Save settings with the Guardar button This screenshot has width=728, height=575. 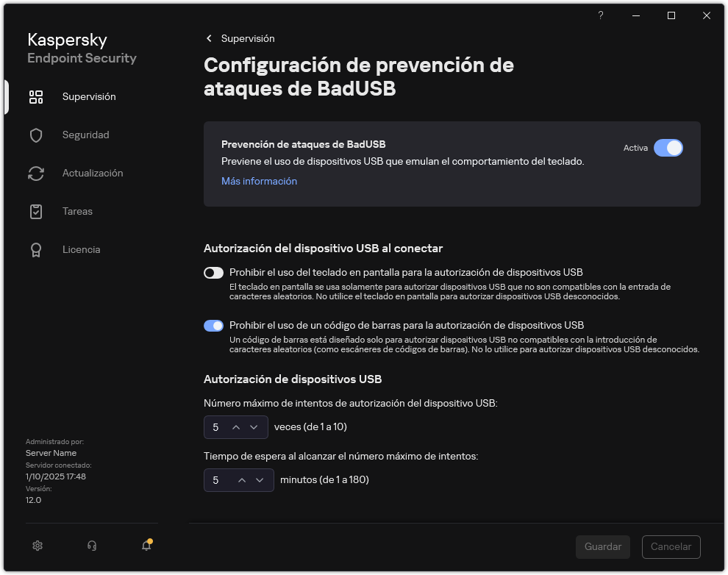click(x=602, y=546)
